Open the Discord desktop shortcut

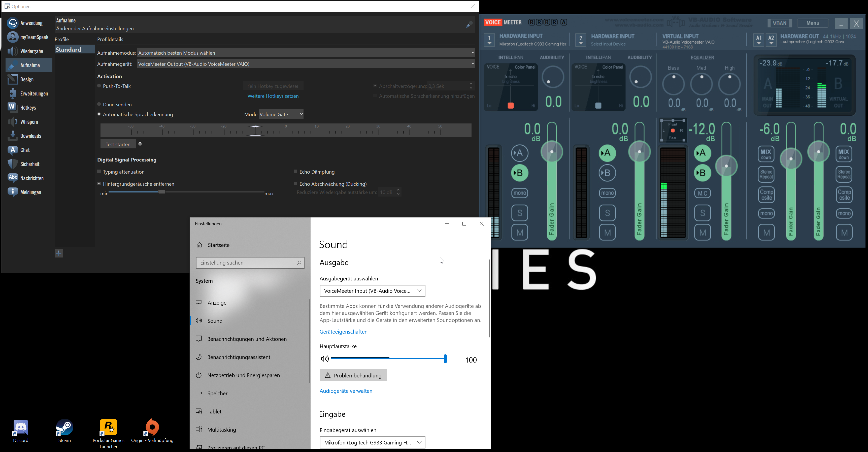point(21,430)
